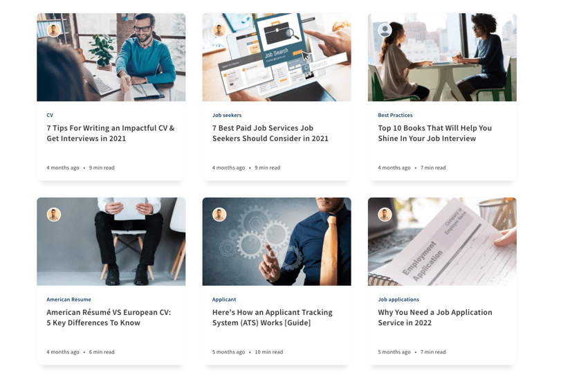Open article Top 10 Books job interview
The height and width of the screenshot is (375, 588).
[x=435, y=133]
